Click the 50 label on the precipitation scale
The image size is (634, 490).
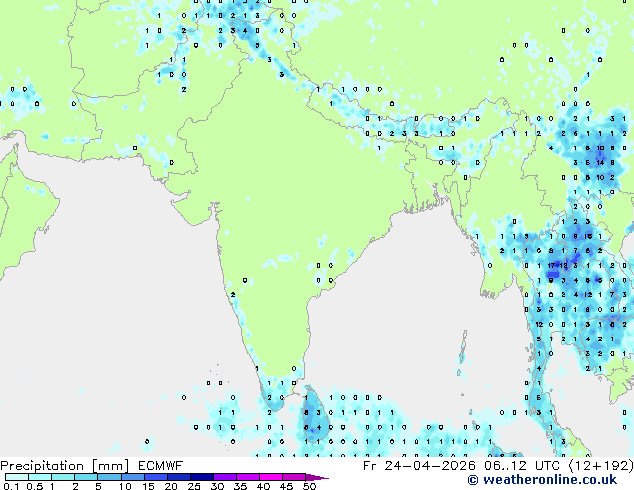(x=310, y=486)
